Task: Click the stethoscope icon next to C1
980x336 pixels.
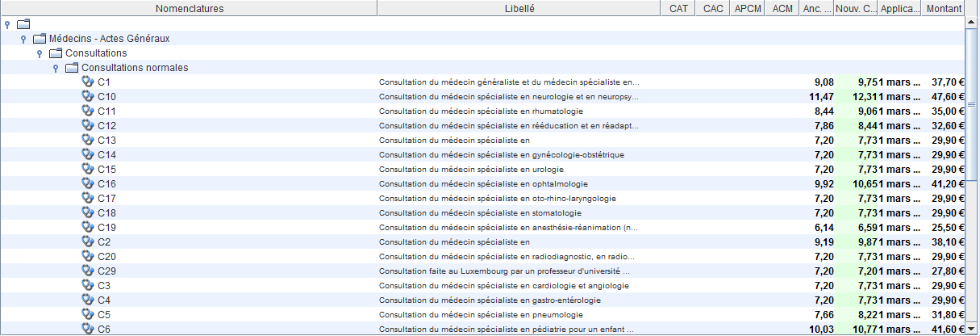Action: [x=88, y=82]
